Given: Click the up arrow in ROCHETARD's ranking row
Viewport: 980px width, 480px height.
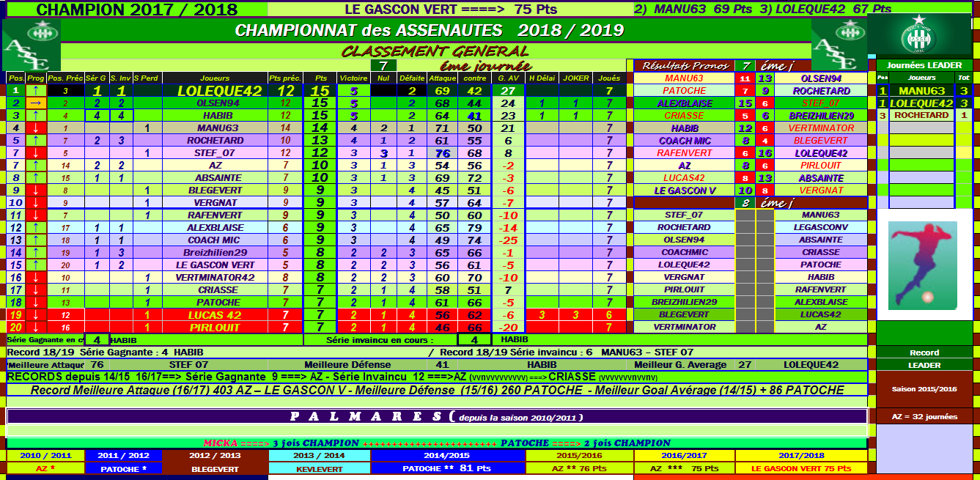Looking at the screenshot, I should [37, 141].
